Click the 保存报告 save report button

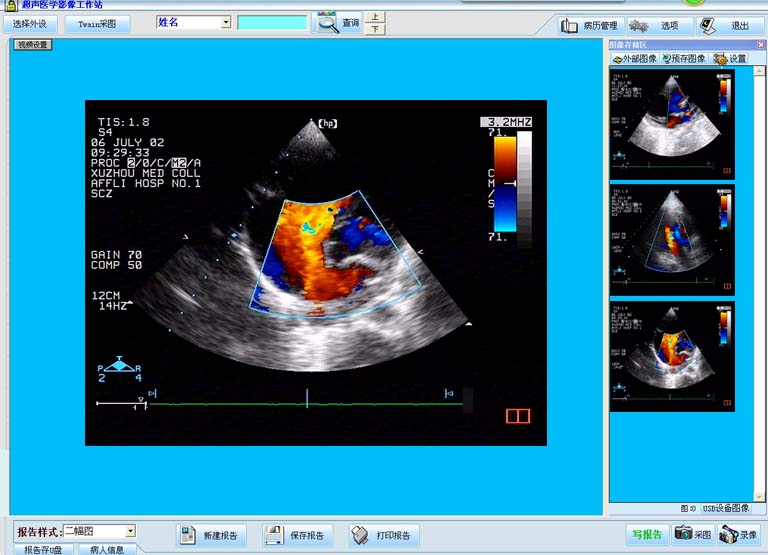coord(297,535)
